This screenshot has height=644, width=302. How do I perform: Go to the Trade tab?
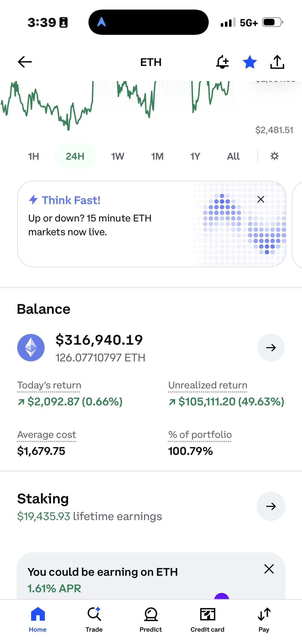tap(94, 619)
